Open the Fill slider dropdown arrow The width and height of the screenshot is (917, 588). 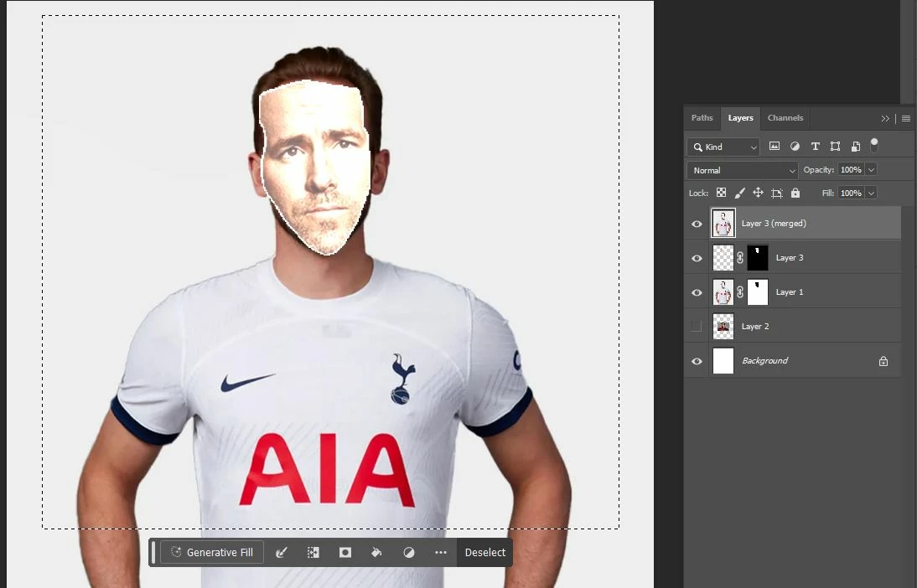coord(871,193)
